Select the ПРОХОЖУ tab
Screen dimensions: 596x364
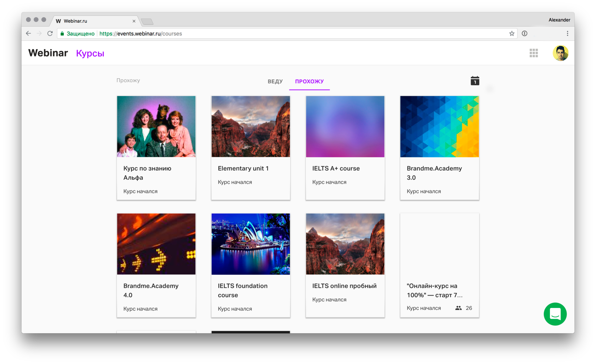coord(309,81)
